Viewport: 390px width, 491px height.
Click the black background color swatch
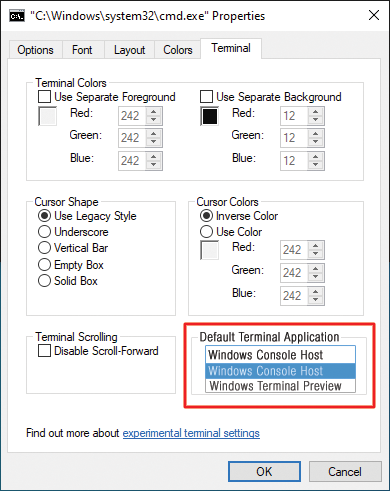(210, 116)
